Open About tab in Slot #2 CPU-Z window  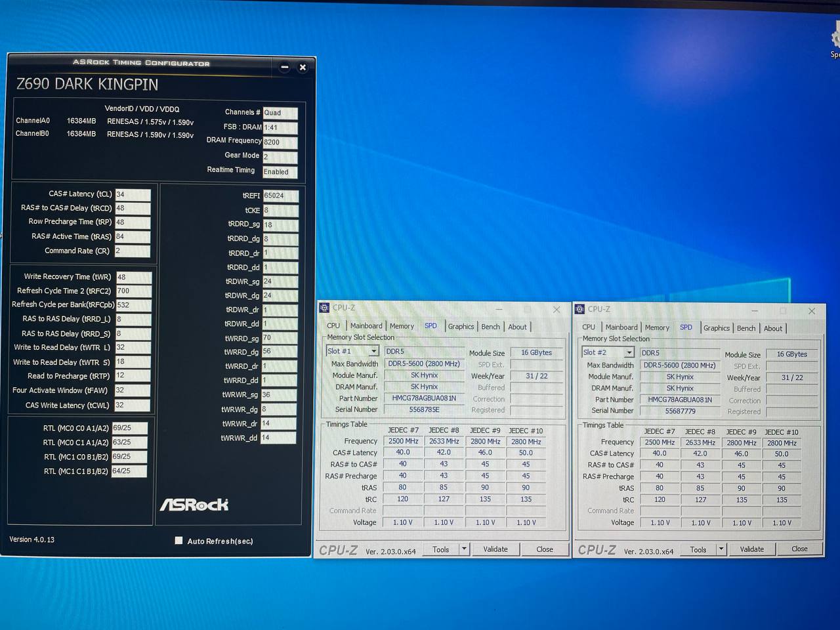tap(773, 328)
